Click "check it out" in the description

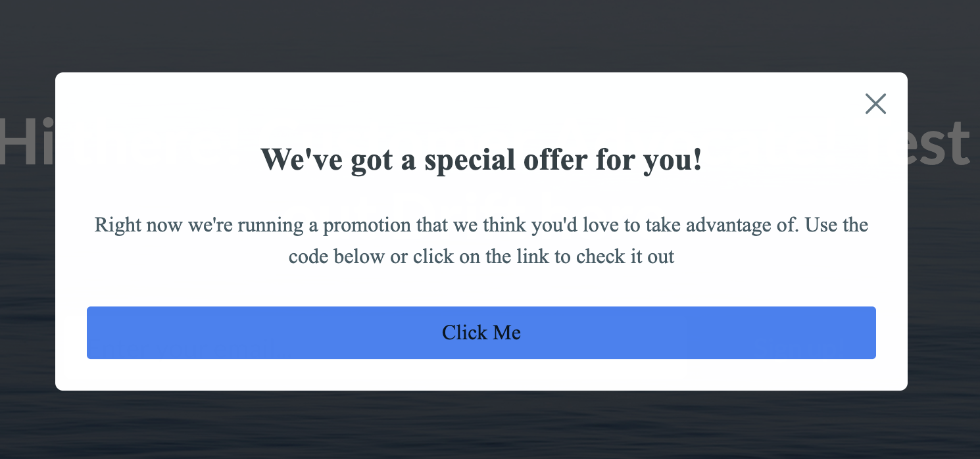[625, 256]
